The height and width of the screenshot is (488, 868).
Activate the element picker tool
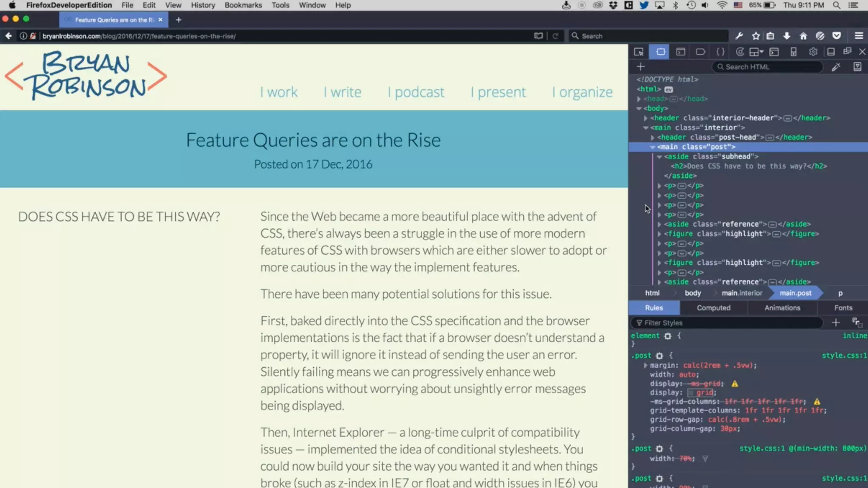click(x=639, y=52)
